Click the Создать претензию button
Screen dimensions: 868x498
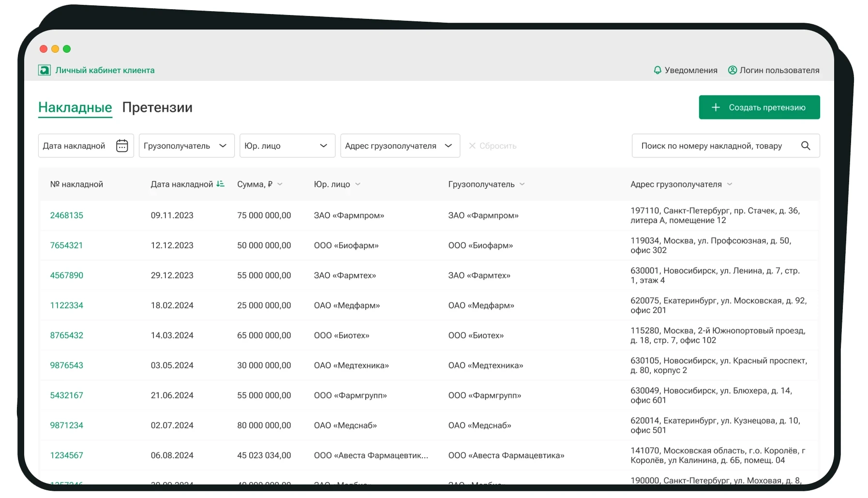click(x=759, y=107)
